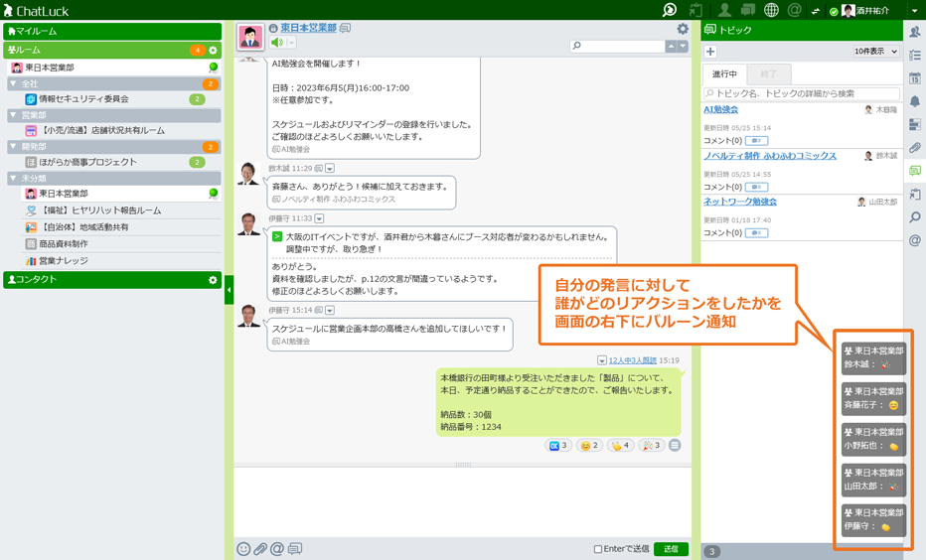This screenshot has width=926, height=560.
Task: Switch to the '終了' topics tab
Action: click(768, 74)
